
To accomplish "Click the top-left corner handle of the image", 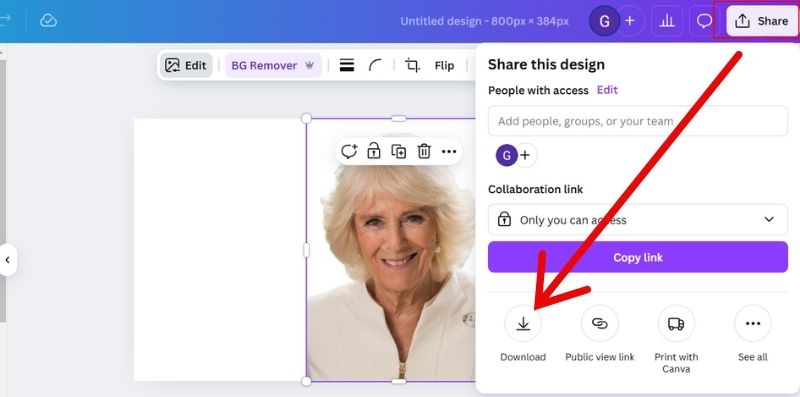I will [x=306, y=118].
